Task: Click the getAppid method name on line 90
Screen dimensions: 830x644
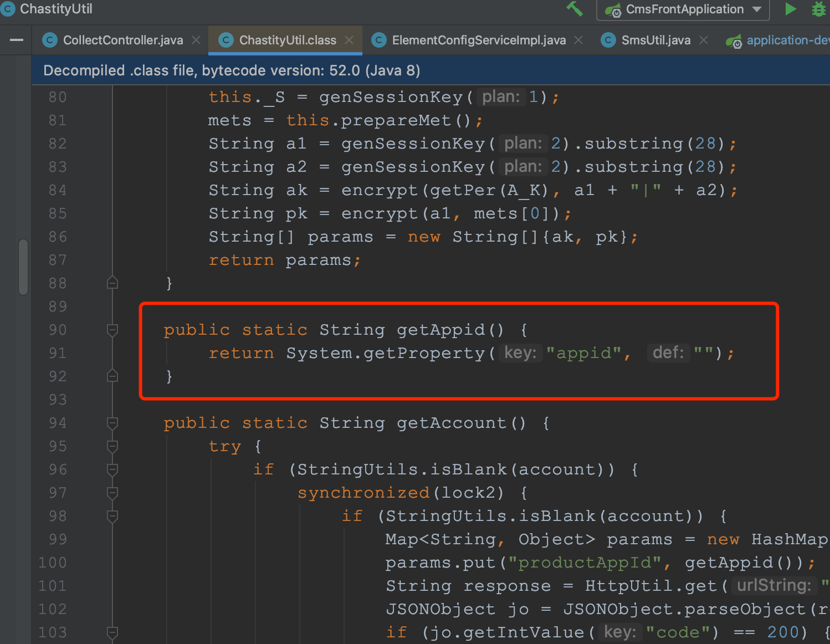Action: pos(440,330)
